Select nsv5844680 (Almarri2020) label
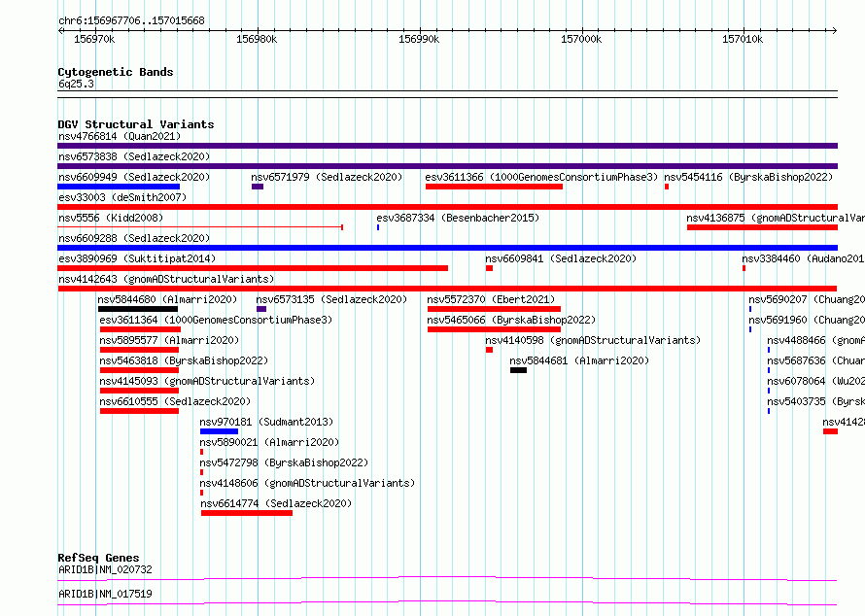 (167, 299)
